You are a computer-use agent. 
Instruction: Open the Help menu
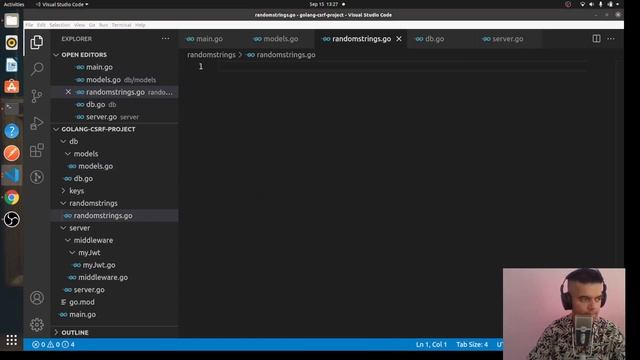pos(140,25)
